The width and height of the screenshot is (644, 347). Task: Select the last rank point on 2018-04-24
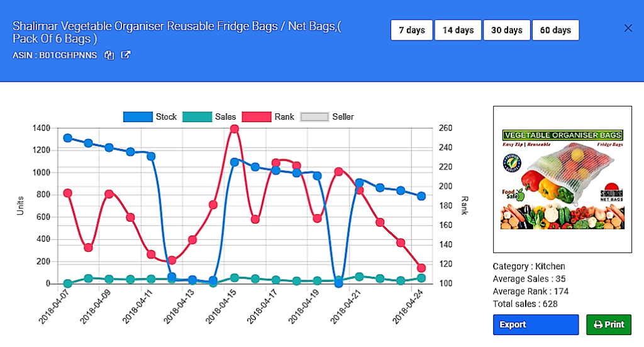(421, 268)
